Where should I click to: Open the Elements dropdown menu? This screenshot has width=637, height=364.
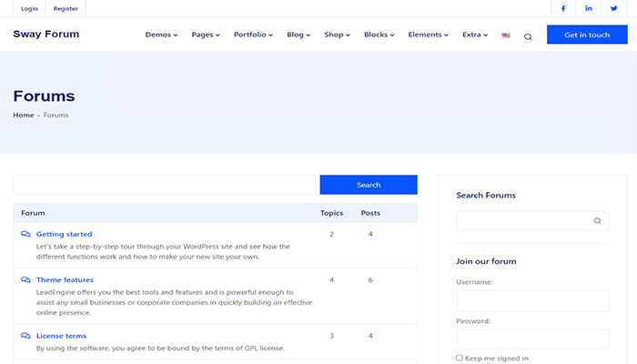click(x=429, y=35)
